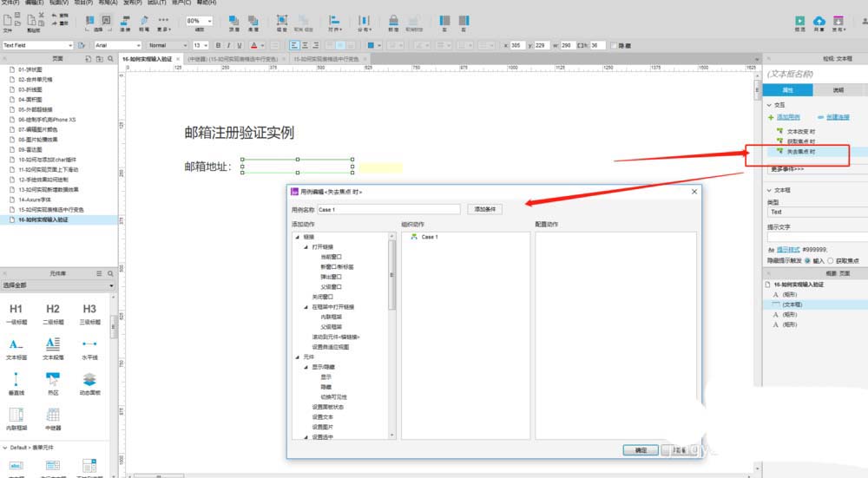
Task: Click the 确定 button in dialog
Action: click(x=641, y=450)
